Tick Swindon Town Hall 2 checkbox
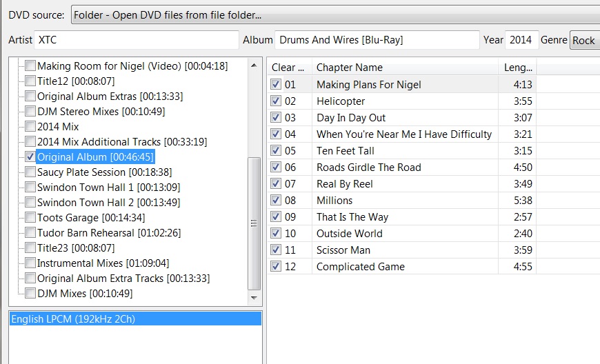This screenshot has height=364, width=600. pos(30,202)
